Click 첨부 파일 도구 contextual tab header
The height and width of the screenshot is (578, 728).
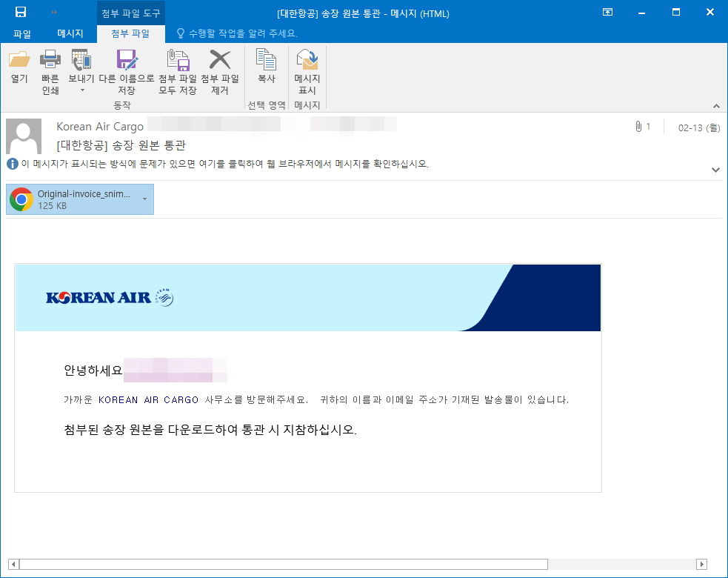tap(131, 13)
